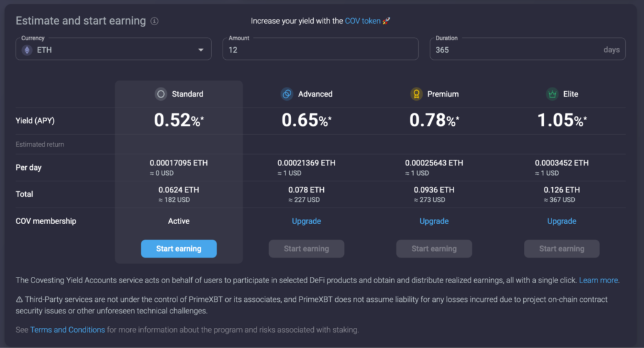
Task: Click Upgrade under the Premium tier
Action: point(434,221)
